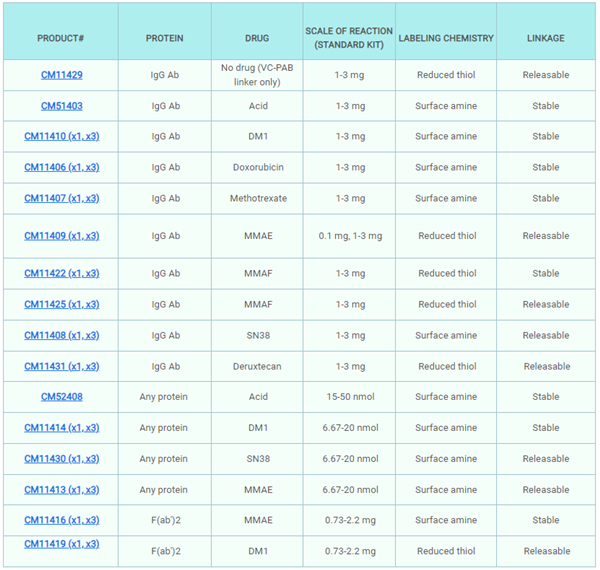Image resolution: width=600 pixels, height=570 pixels.
Task: Select CM11430 (x1, x3) product link
Action: [61, 459]
